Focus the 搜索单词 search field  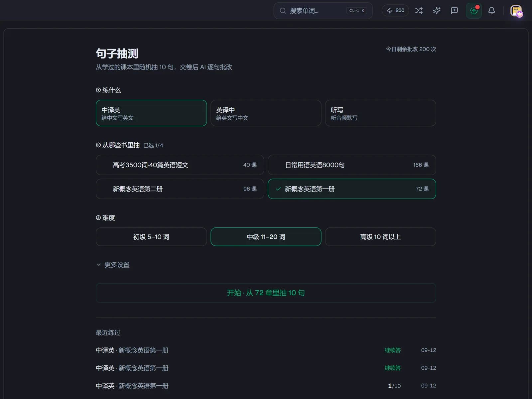[x=323, y=11]
